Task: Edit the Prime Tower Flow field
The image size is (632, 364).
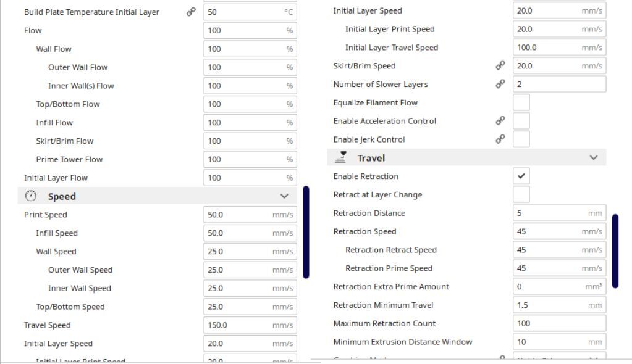Action: coord(250,159)
